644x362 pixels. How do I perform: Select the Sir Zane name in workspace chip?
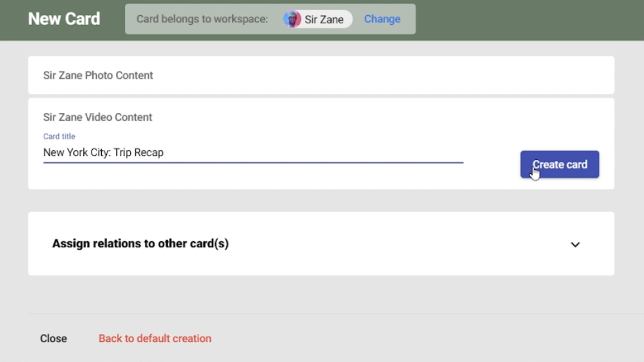coord(324,19)
